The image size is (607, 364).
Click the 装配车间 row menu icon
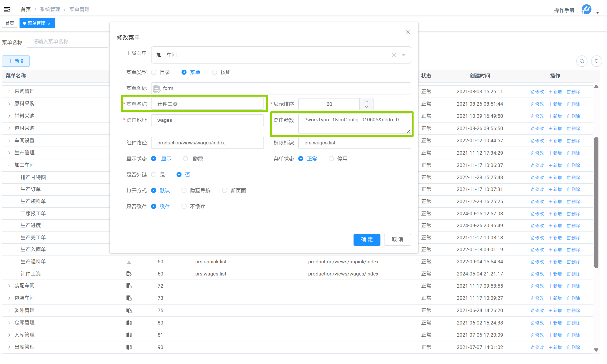pyautogui.click(x=129, y=286)
